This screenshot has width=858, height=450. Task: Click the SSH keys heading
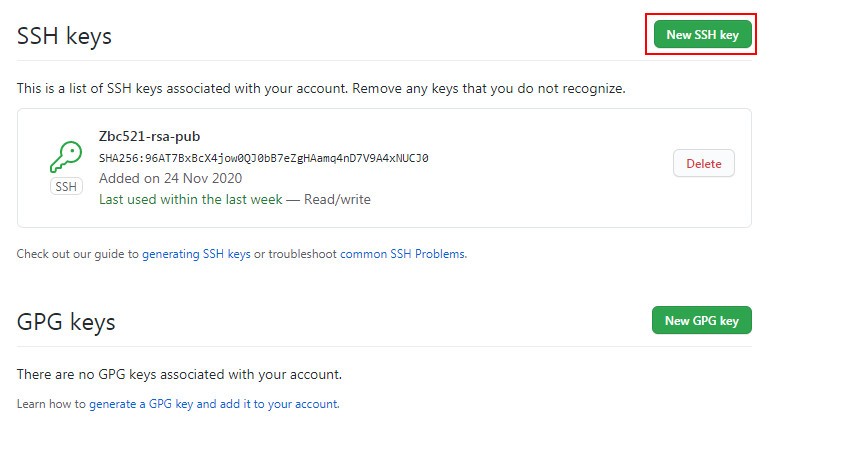pos(64,36)
